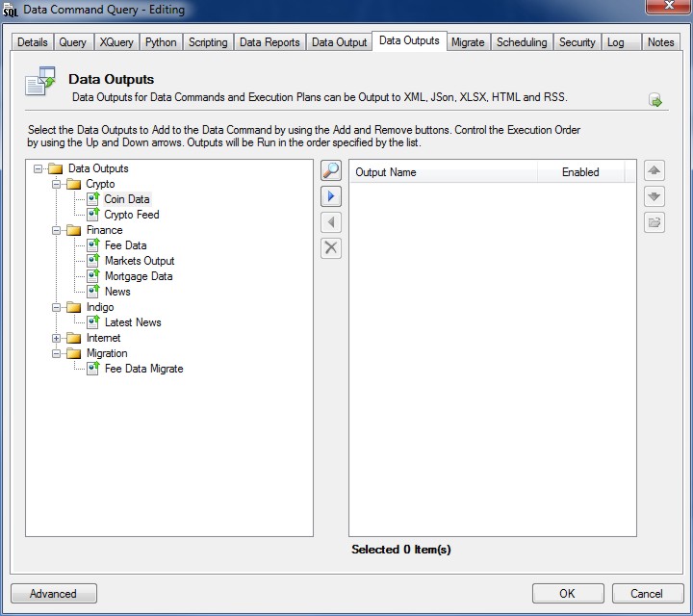The width and height of the screenshot is (693, 616).
Task: Click the move Down arrow icon
Action: coord(654,196)
